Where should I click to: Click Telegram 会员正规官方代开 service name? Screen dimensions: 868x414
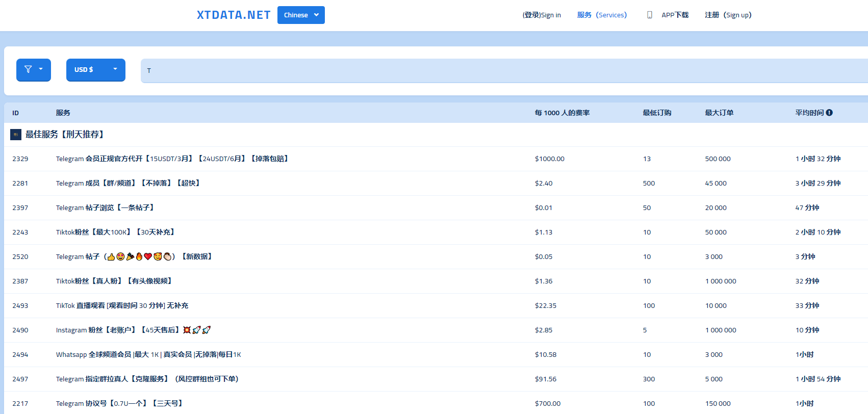[173, 159]
